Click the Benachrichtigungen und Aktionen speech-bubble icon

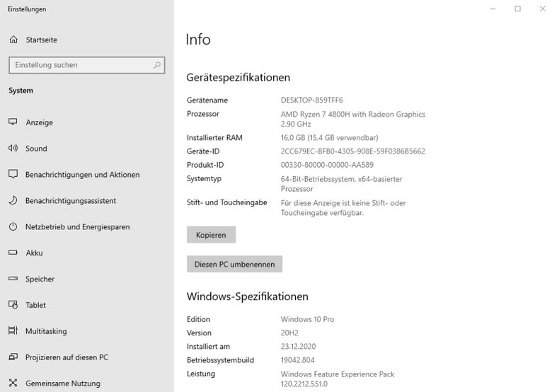(x=13, y=174)
